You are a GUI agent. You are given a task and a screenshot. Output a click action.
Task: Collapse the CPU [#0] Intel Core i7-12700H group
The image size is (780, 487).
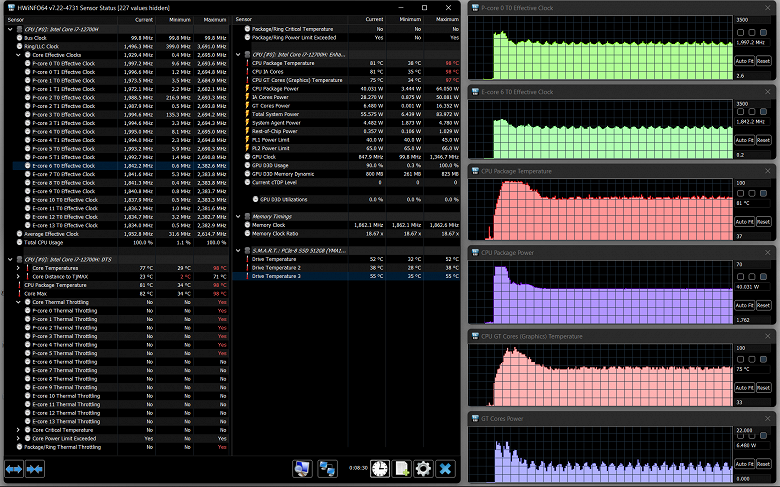click(x=8, y=30)
